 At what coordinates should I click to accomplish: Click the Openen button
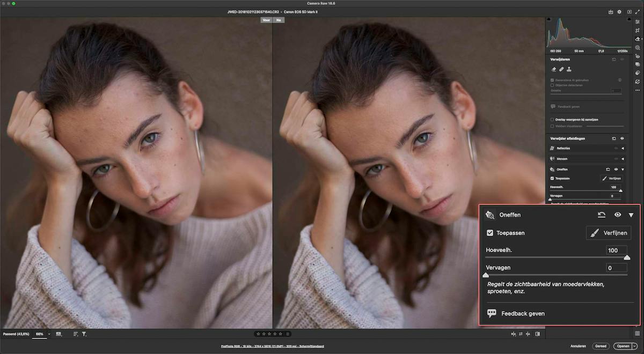point(623,346)
